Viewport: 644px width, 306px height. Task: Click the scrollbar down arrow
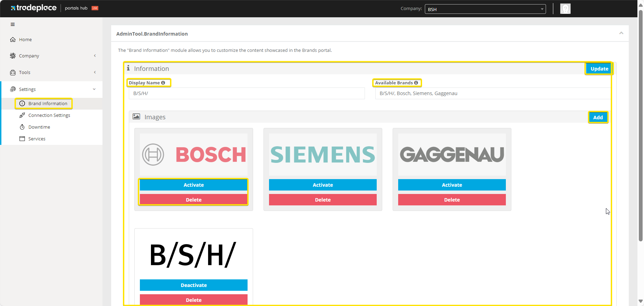tap(641, 302)
